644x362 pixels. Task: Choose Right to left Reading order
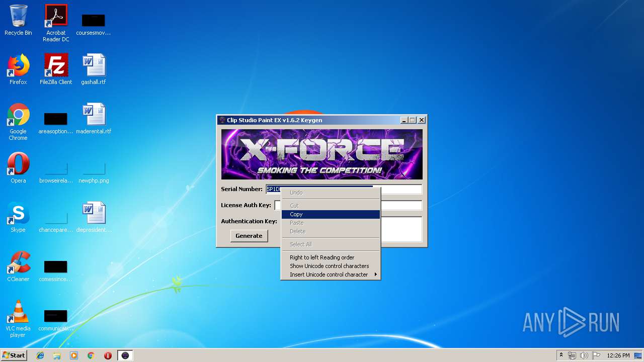pos(330,257)
